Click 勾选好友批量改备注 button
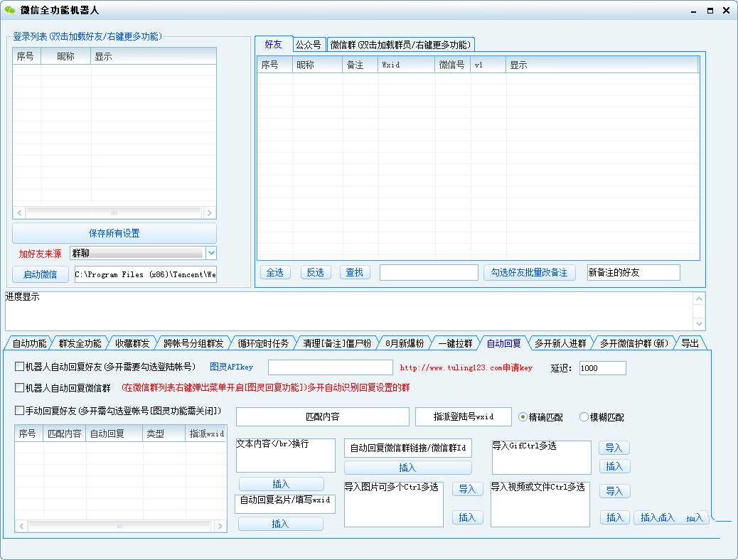Viewport: 738px width, 560px height. pos(530,272)
